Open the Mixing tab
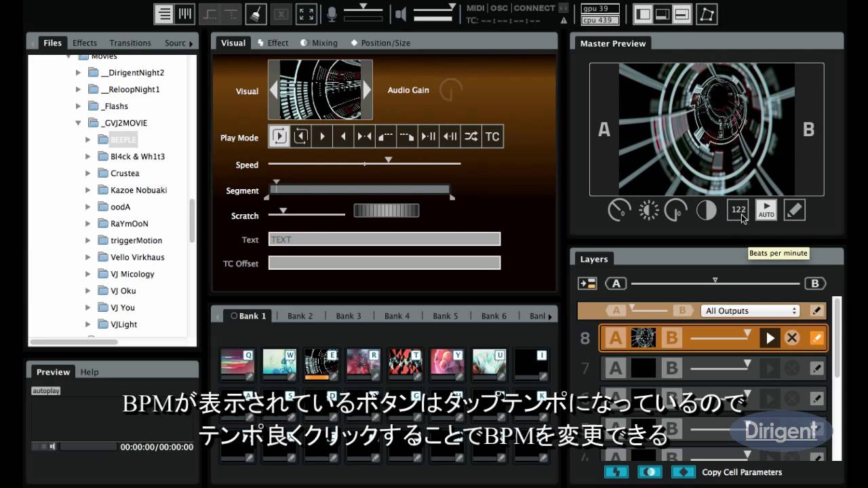 319,43
